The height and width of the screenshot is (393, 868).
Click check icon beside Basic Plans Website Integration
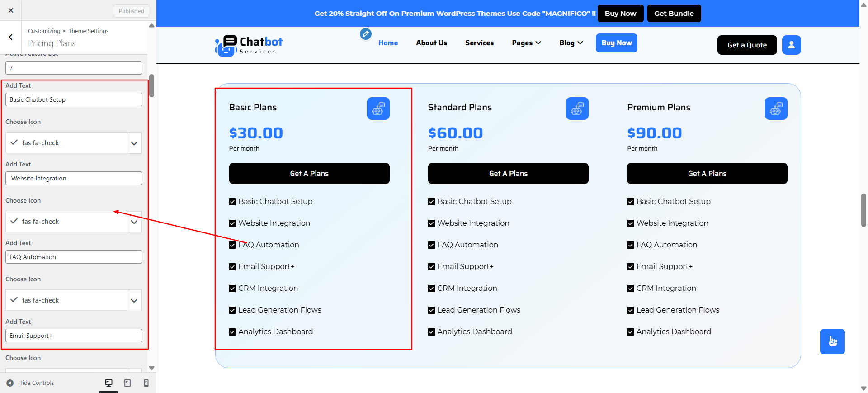232,223
